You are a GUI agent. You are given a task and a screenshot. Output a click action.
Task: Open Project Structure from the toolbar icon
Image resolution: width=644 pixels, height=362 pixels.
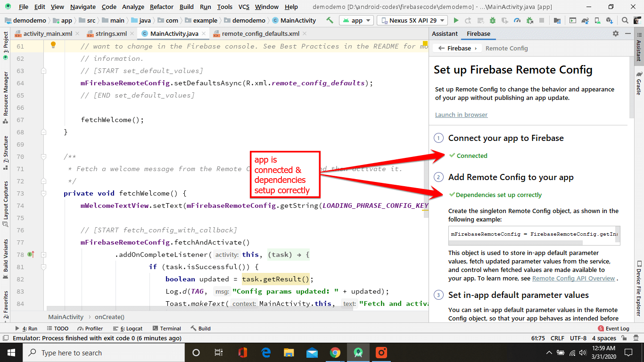click(x=557, y=20)
